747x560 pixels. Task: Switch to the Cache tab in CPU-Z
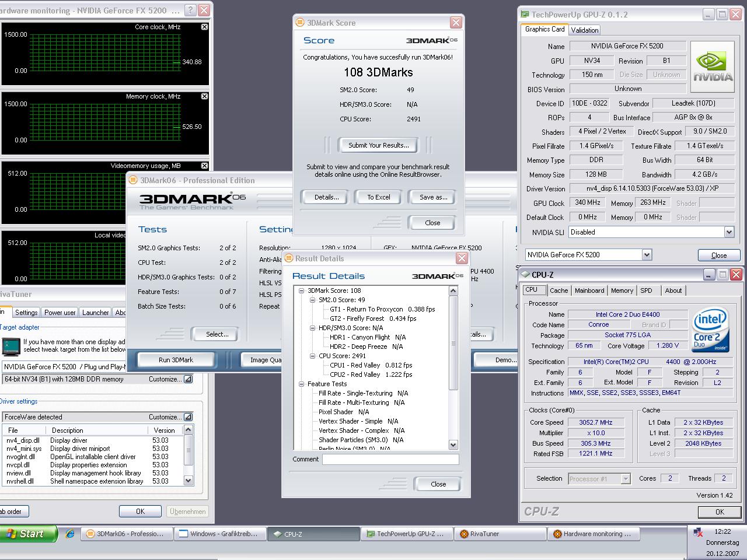(x=558, y=290)
